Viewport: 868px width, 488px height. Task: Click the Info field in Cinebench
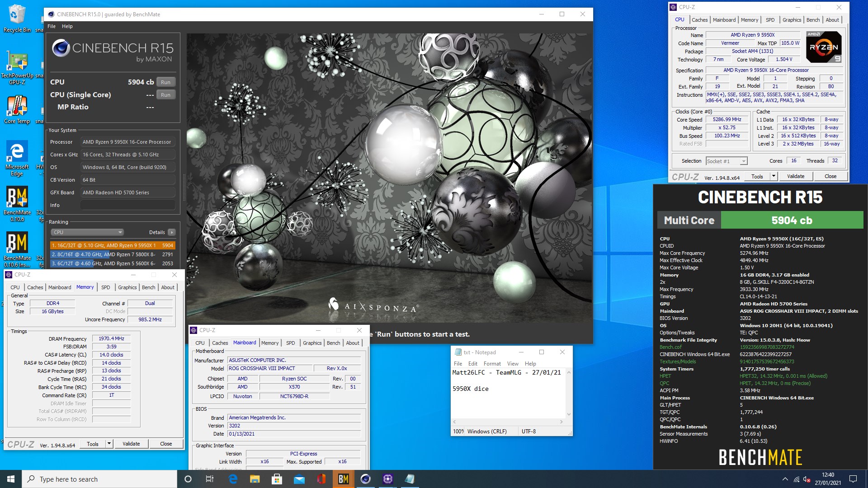[128, 205]
